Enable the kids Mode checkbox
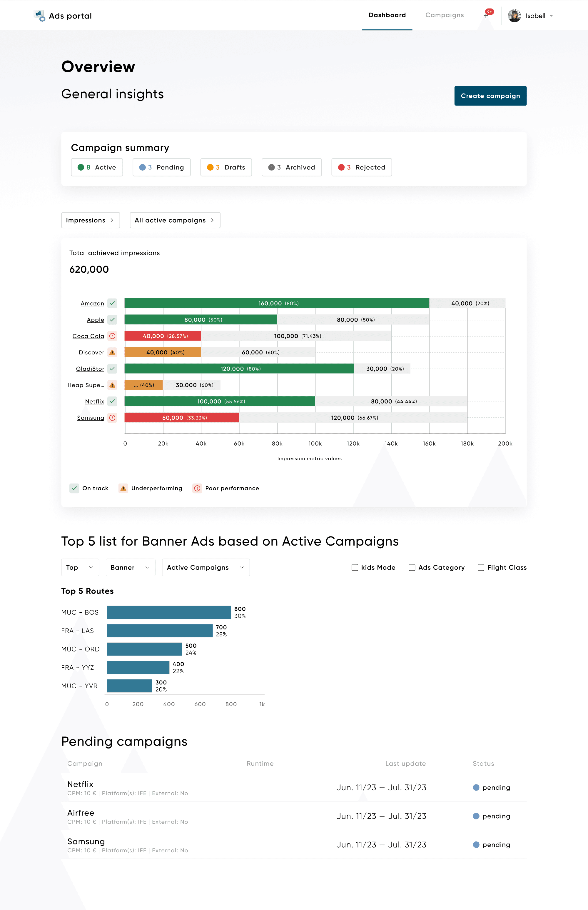 [355, 567]
